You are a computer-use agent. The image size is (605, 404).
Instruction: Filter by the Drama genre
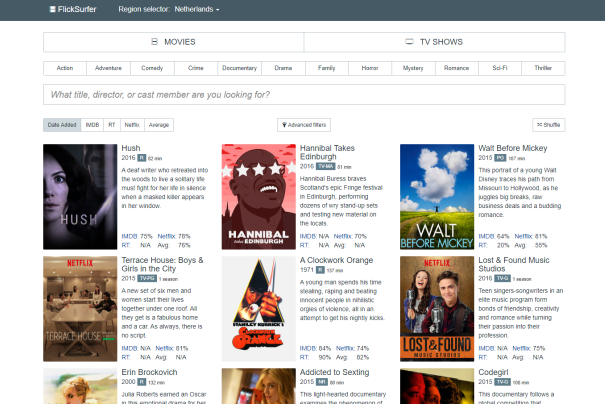(x=283, y=68)
